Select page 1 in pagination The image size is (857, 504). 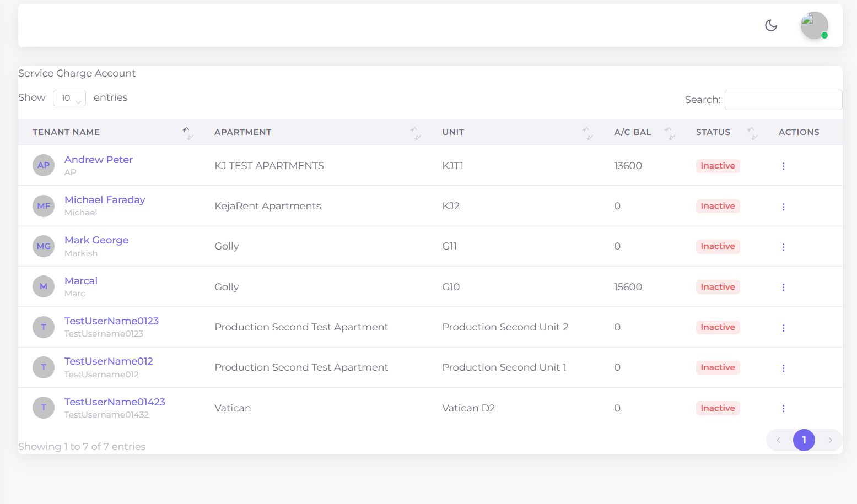click(804, 440)
